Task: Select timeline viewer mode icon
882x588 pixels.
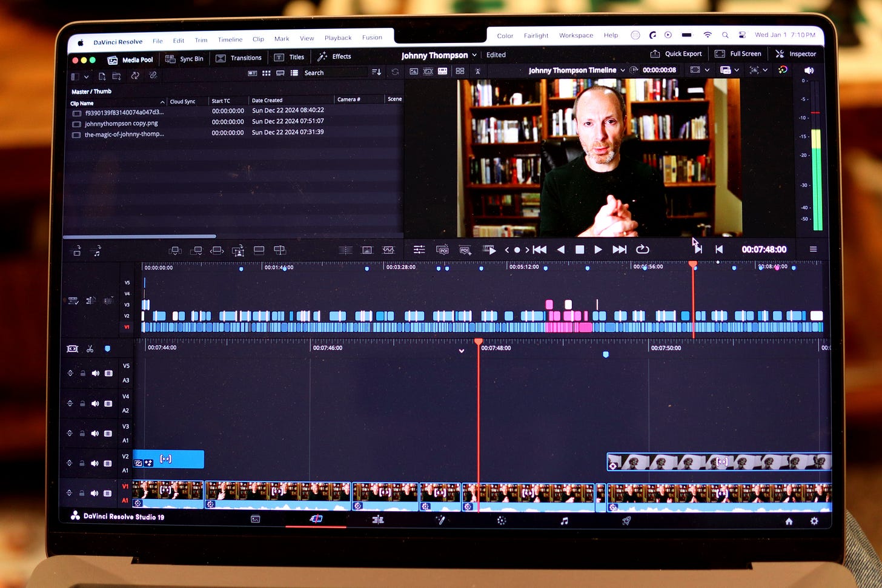Action: click(x=442, y=71)
